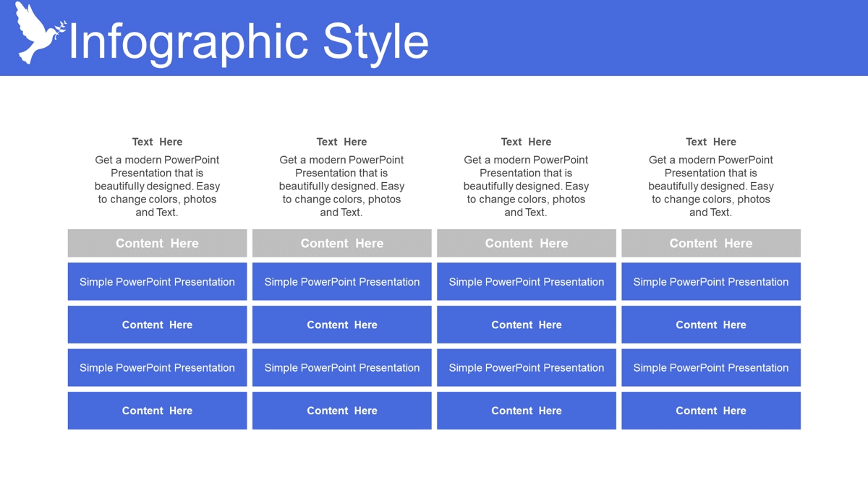
Task: Select 'Text Here' heading in the first column
Action: (157, 142)
